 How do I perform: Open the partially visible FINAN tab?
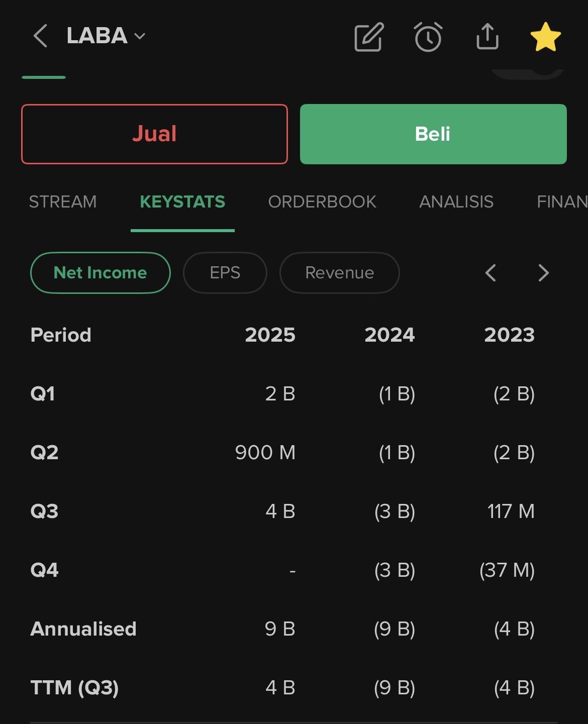tap(561, 202)
